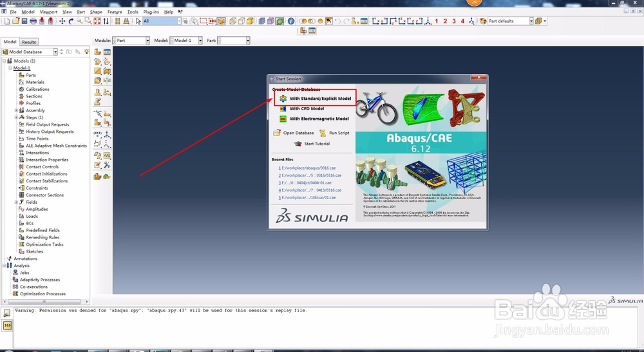The height and width of the screenshot is (352, 644).
Task: Click the message area icon
Action: coord(7,313)
